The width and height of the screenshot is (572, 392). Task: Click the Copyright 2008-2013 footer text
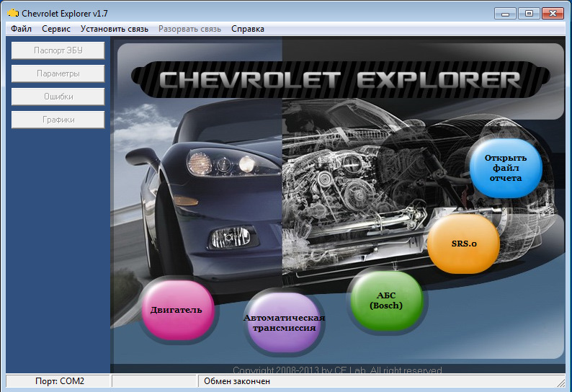[337, 370]
